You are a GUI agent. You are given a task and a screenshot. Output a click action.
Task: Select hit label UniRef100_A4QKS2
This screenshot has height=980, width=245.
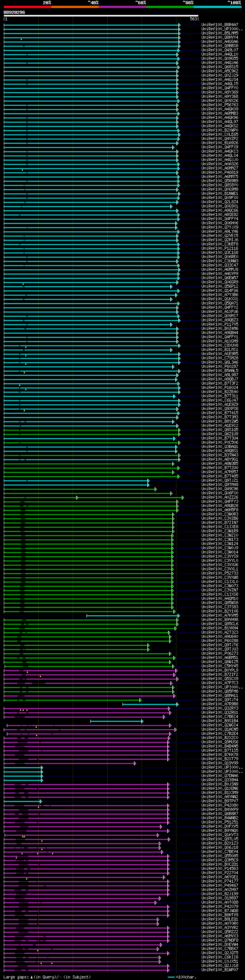pyautogui.click(x=220, y=126)
